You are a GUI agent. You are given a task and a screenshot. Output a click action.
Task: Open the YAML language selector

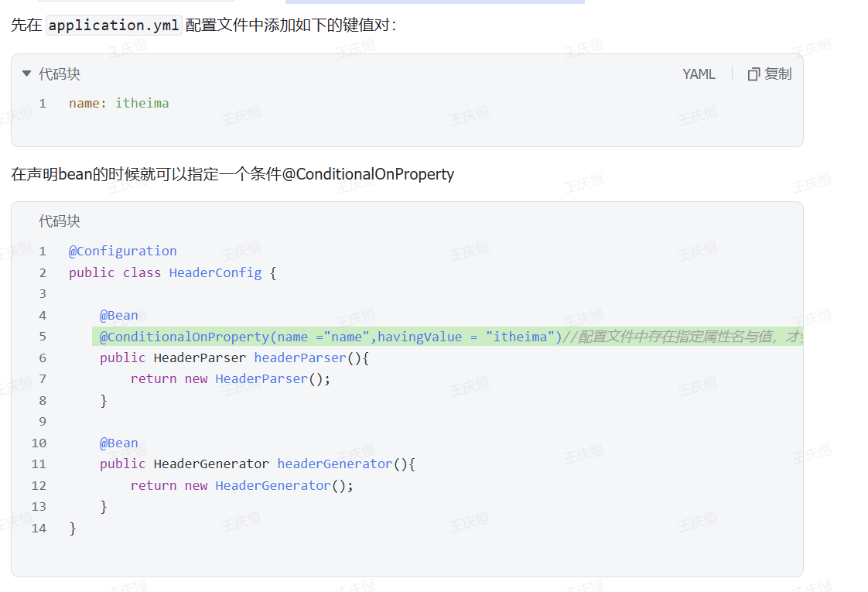(x=699, y=74)
